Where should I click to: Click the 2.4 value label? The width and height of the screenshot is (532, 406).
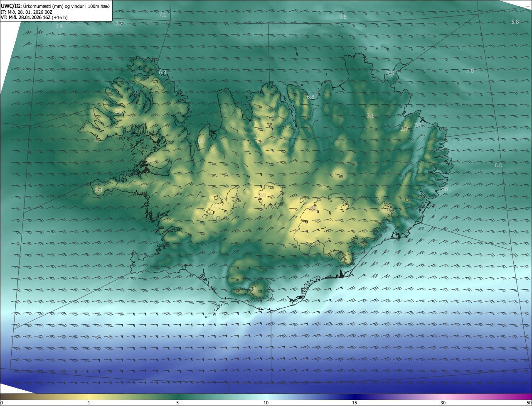pyautogui.click(x=99, y=190)
